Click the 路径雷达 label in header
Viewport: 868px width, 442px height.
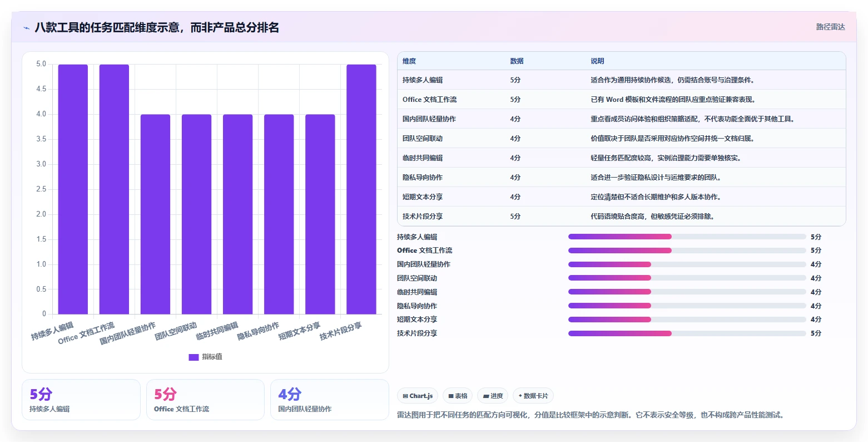pos(830,27)
